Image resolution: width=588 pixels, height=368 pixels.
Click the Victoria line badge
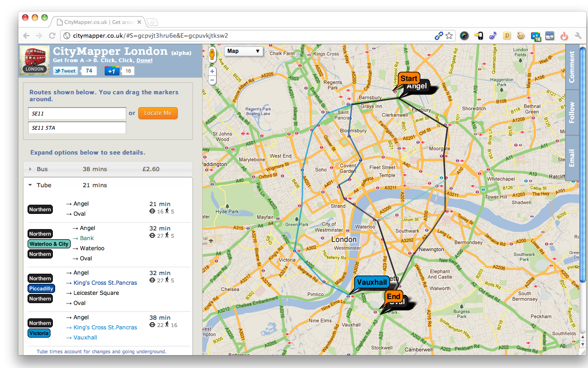(39, 333)
